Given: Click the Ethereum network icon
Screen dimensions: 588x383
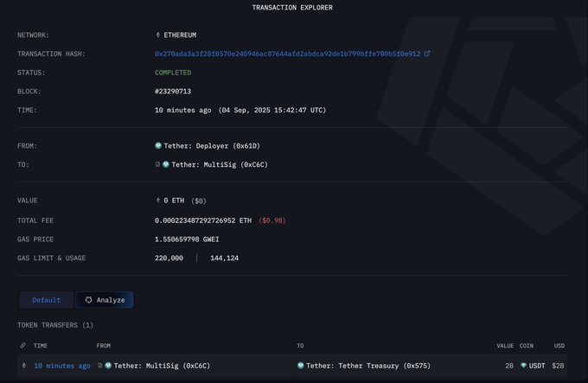Looking at the screenshot, I should pyautogui.click(x=158, y=35).
